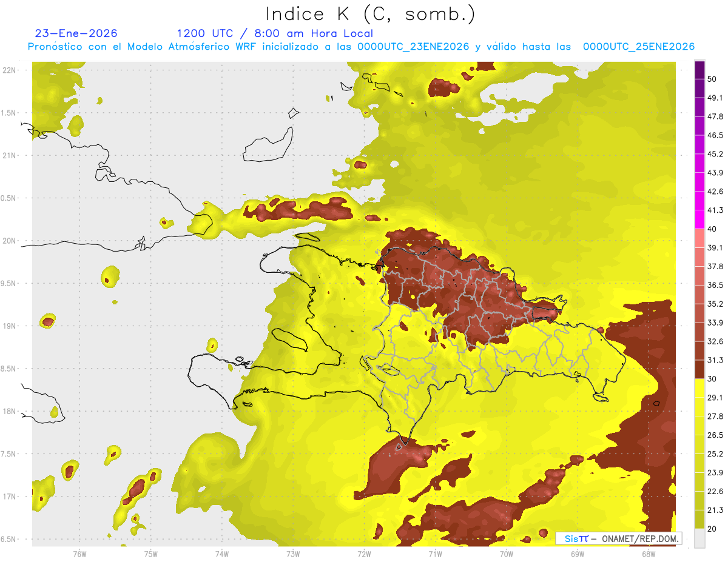This screenshot has width=728, height=562.
Task: Click the latitude label "9.5N"
Action: (9, 283)
